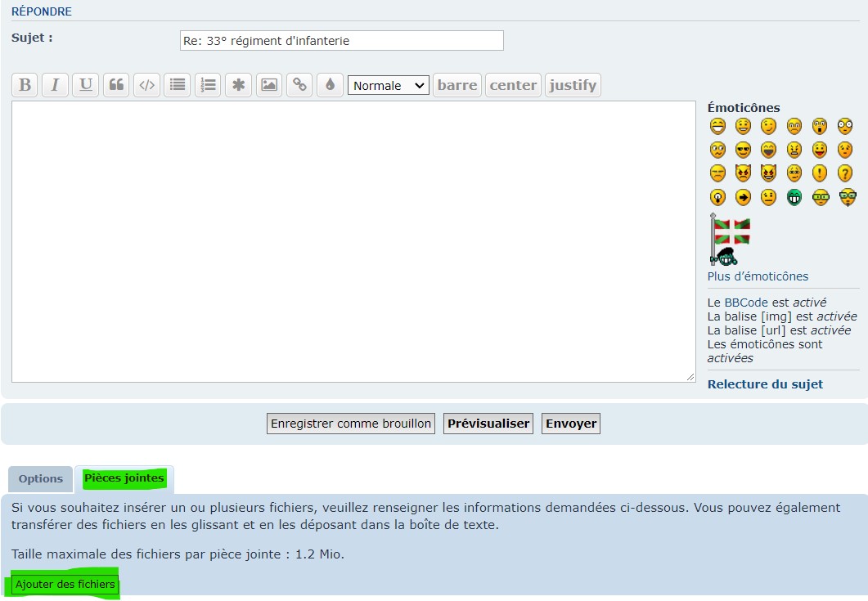The width and height of the screenshot is (868, 601).
Task: Select the Pièces jointes tab
Action: coord(124,478)
